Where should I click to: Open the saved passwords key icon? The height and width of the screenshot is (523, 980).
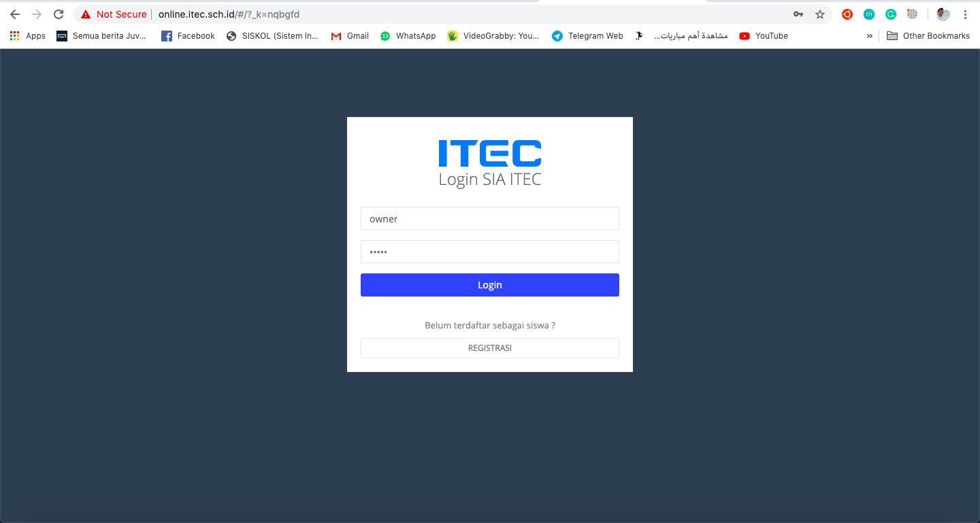point(798,14)
